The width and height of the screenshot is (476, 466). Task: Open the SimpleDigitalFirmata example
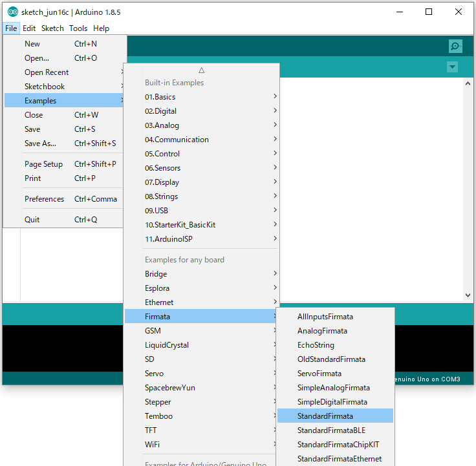336,402
